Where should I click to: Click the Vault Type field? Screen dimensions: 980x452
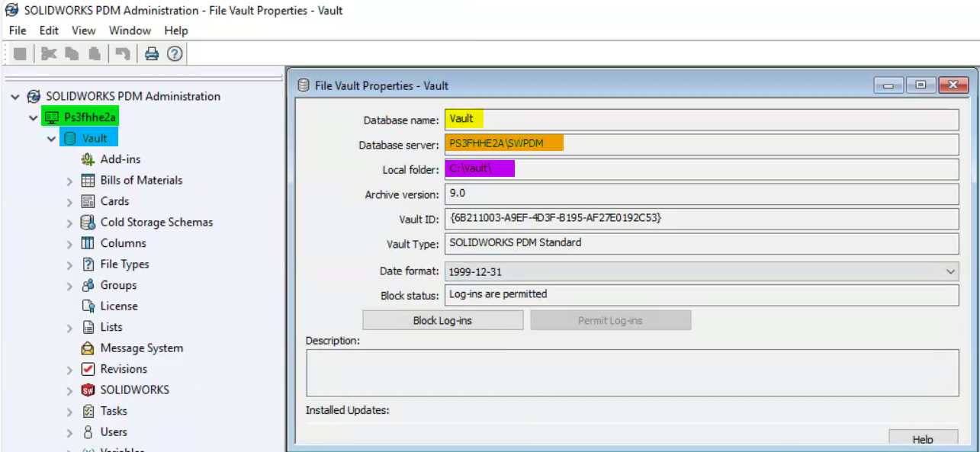tap(702, 243)
